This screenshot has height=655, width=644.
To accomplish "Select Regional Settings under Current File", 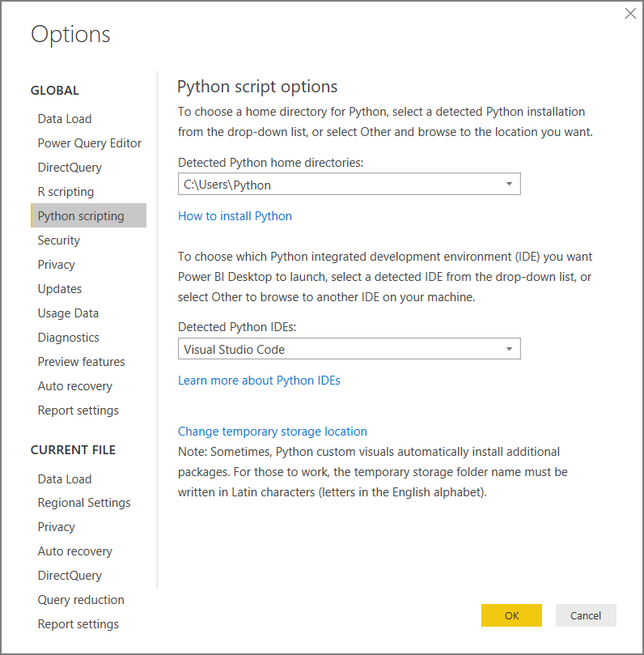I will [x=84, y=502].
